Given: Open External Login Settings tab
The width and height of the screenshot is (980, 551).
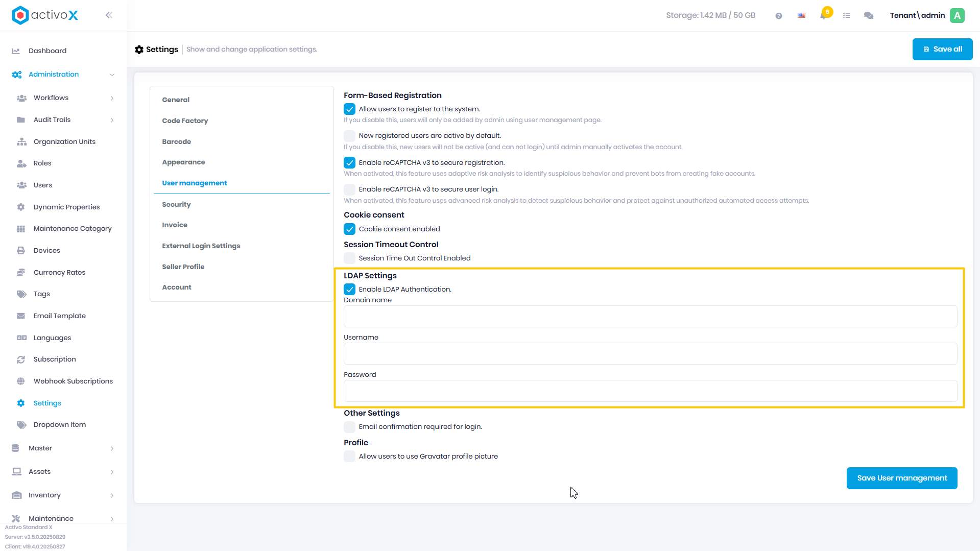Looking at the screenshot, I should (201, 246).
